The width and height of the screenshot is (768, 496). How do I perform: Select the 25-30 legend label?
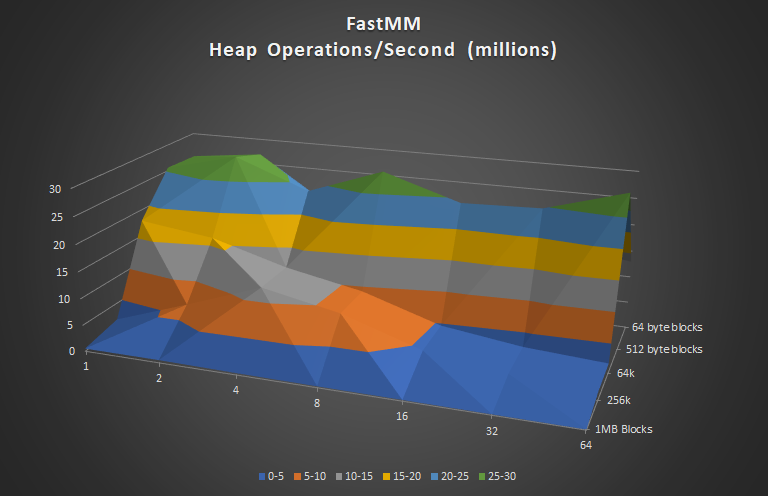click(x=502, y=476)
